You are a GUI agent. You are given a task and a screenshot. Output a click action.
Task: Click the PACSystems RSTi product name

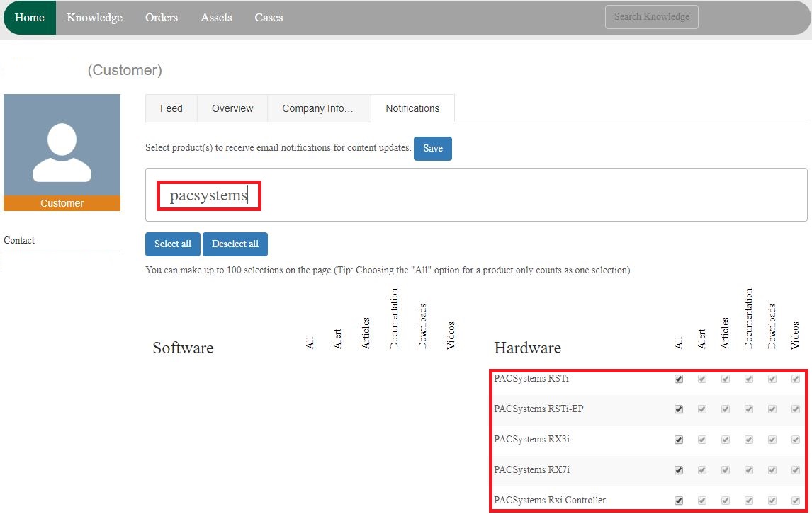(531, 378)
